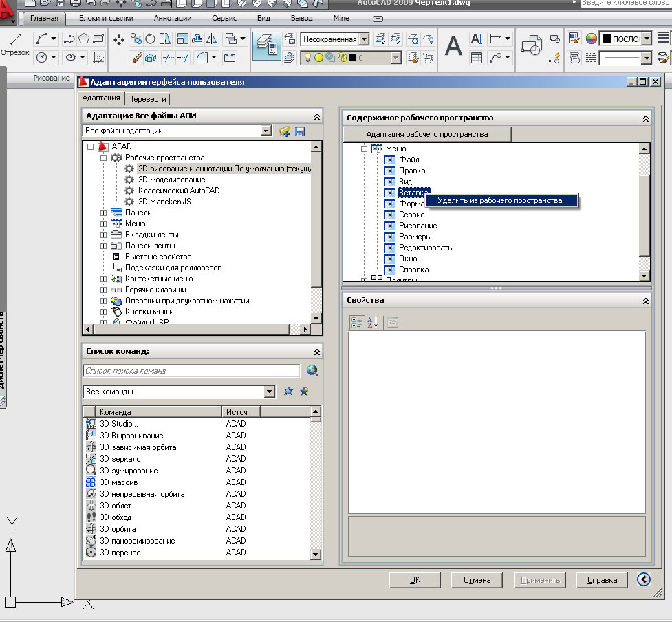Collapse the Свойства panel with chevron

[x=645, y=301]
